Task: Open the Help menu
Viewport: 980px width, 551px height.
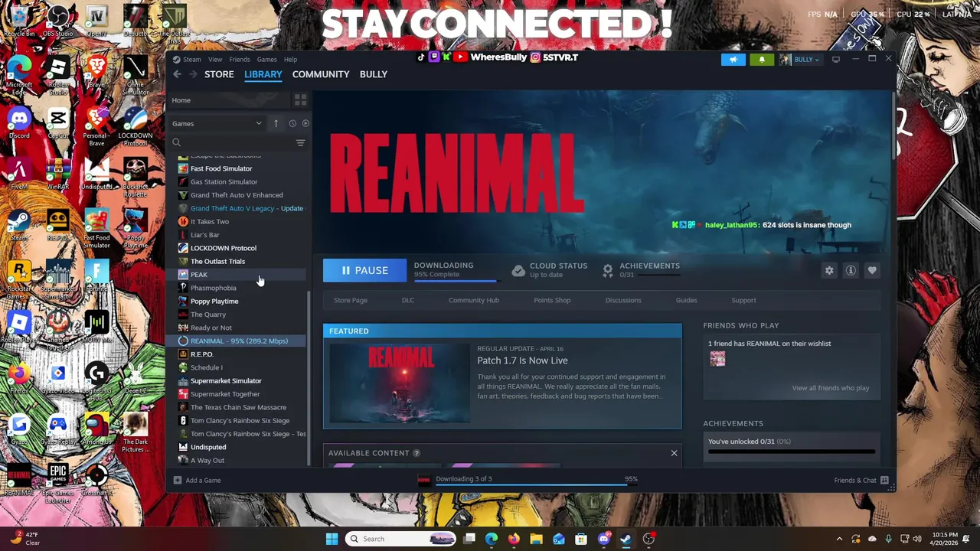Action: tap(290, 59)
